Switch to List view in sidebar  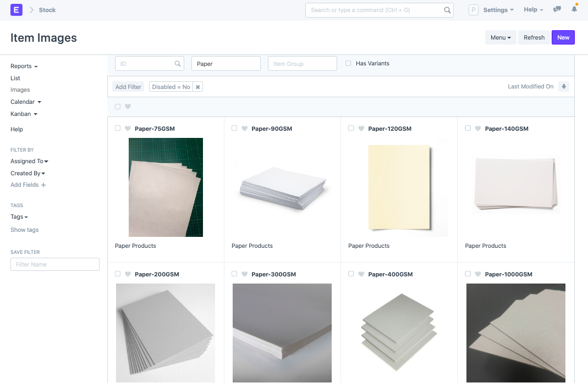pos(15,78)
